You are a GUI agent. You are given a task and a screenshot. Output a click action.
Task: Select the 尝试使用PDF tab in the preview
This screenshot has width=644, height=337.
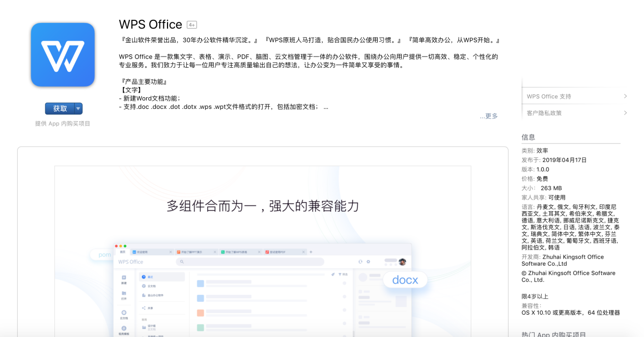click(284, 252)
